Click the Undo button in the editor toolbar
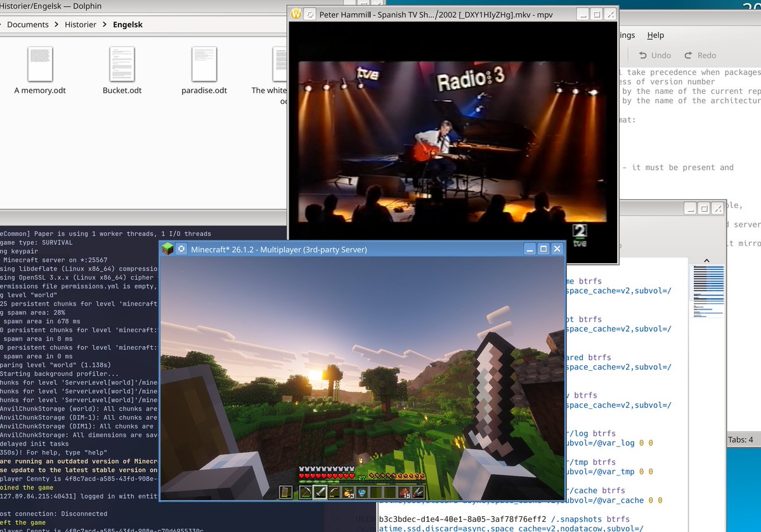Viewport: 761px width, 532px height. point(655,55)
